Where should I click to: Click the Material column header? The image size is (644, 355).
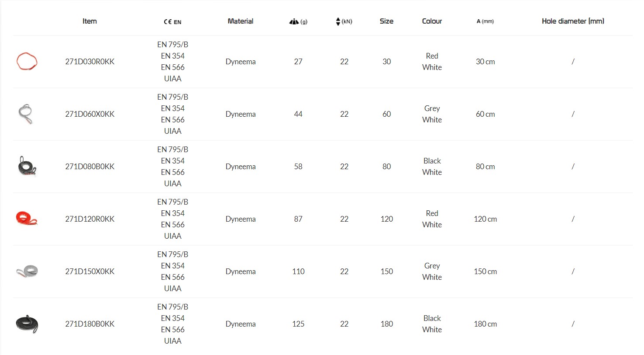[x=241, y=21]
